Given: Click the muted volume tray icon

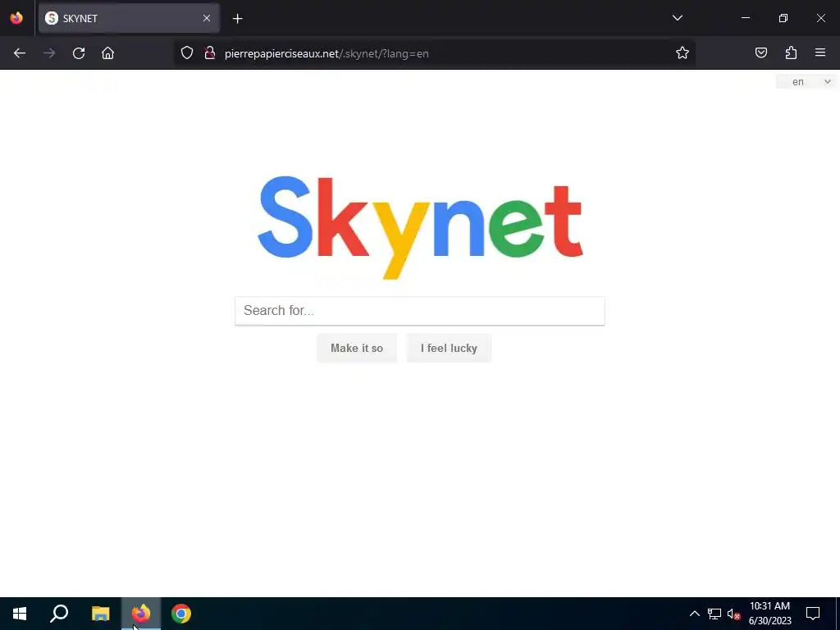Looking at the screenshot, I should 733,614.
